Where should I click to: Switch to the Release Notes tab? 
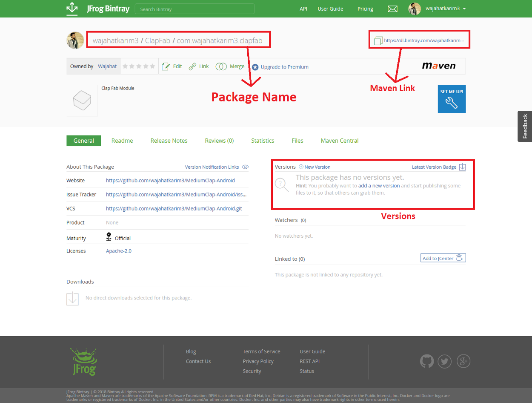point(169,141)
